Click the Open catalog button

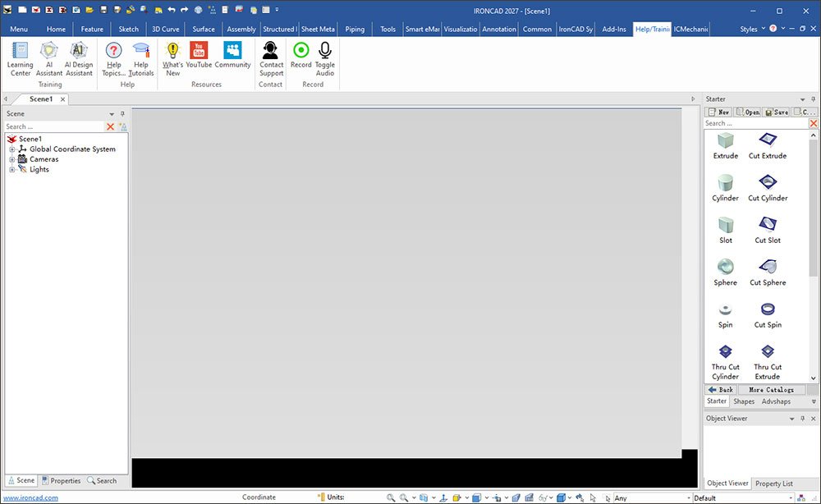(748, 112)
